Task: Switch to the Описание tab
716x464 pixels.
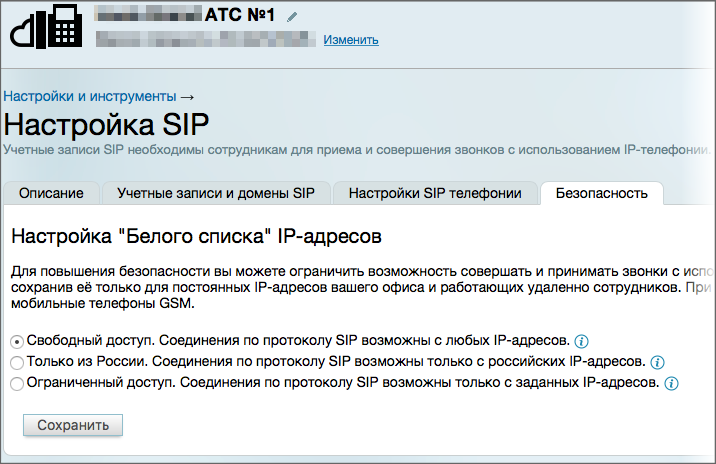Action: coord(51,193)
